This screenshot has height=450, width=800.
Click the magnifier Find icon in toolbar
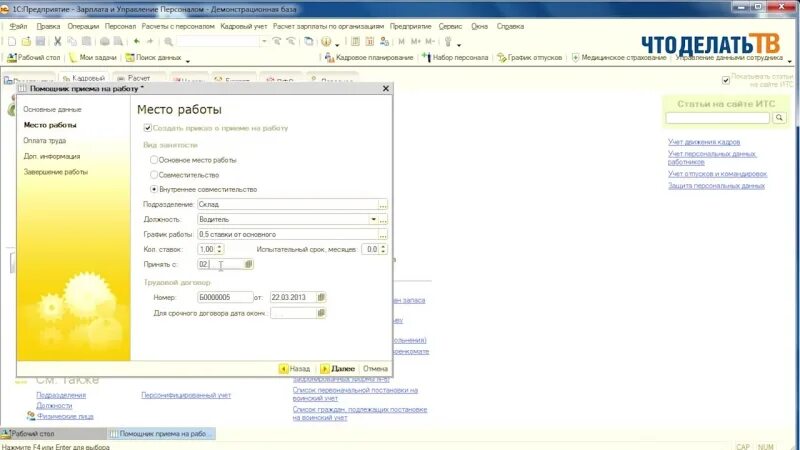tap(168, 41)
